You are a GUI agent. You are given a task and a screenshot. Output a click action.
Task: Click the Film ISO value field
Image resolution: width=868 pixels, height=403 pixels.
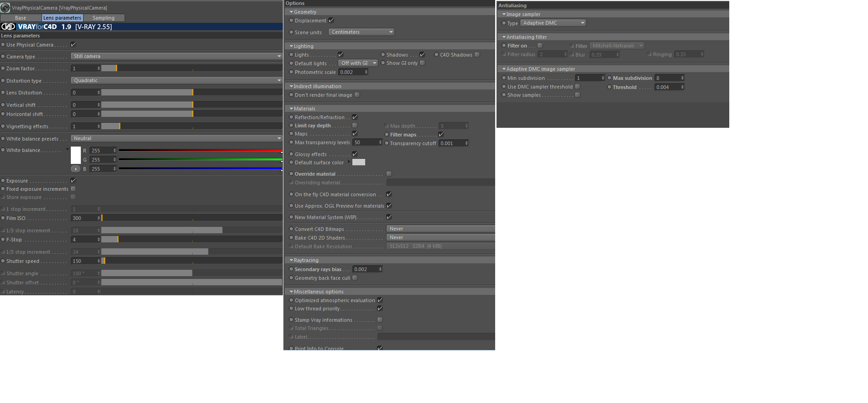[84, 218]
